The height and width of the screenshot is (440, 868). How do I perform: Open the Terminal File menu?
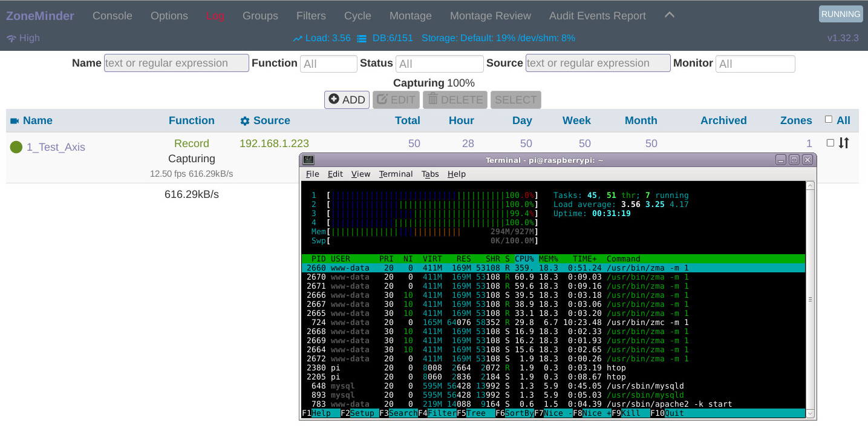[312, 174]
